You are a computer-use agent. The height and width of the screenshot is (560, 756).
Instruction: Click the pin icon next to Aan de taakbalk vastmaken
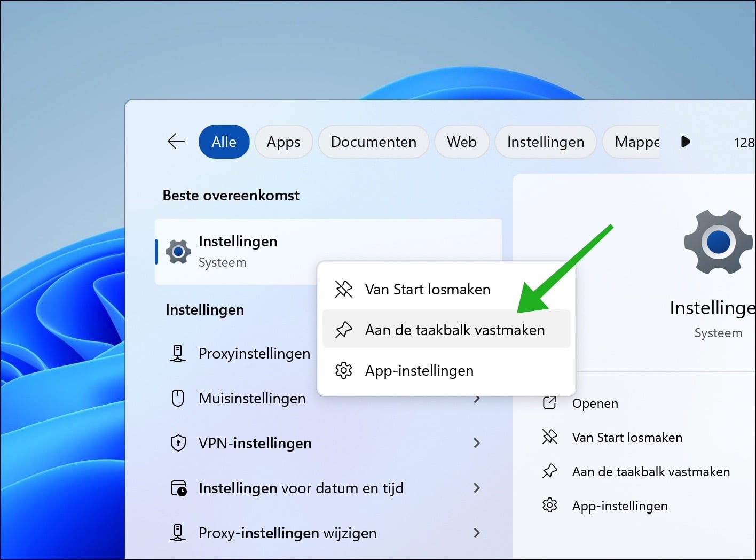pos(344,329)
